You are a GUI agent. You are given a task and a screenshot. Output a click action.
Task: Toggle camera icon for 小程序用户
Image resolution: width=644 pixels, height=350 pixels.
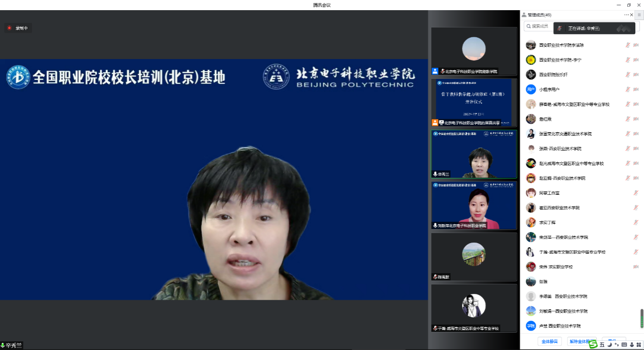(x=636, y=90)
